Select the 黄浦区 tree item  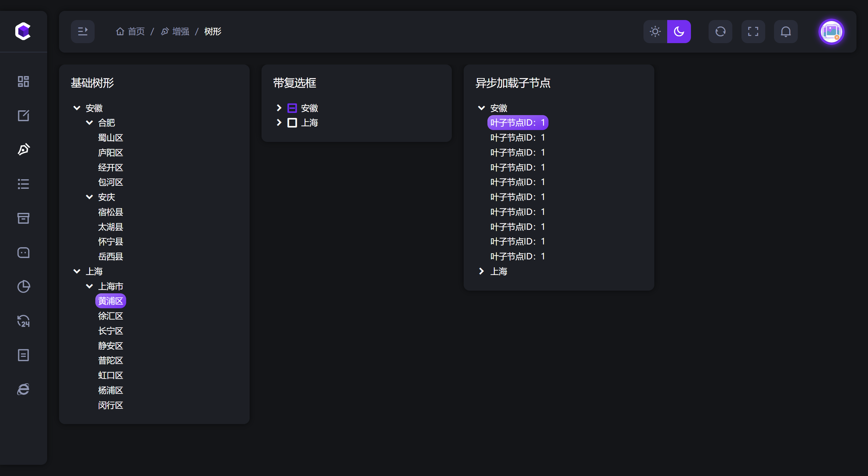(x=111, y=301)
